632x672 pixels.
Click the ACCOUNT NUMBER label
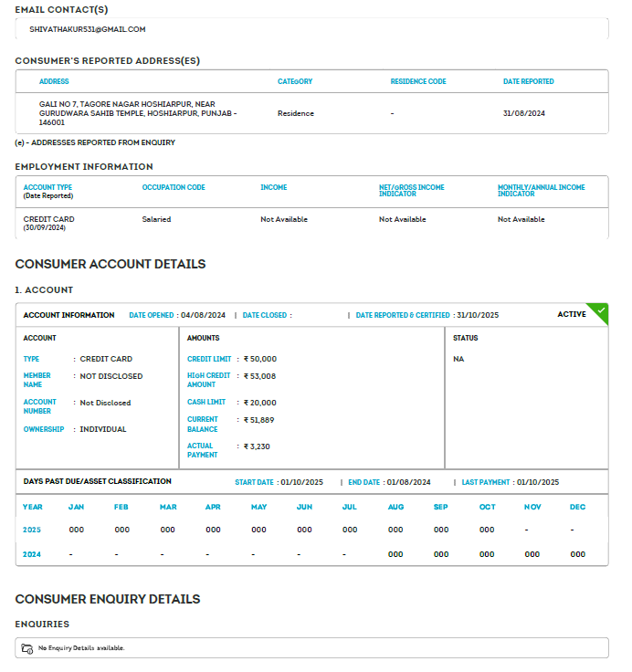pos(40,406)
